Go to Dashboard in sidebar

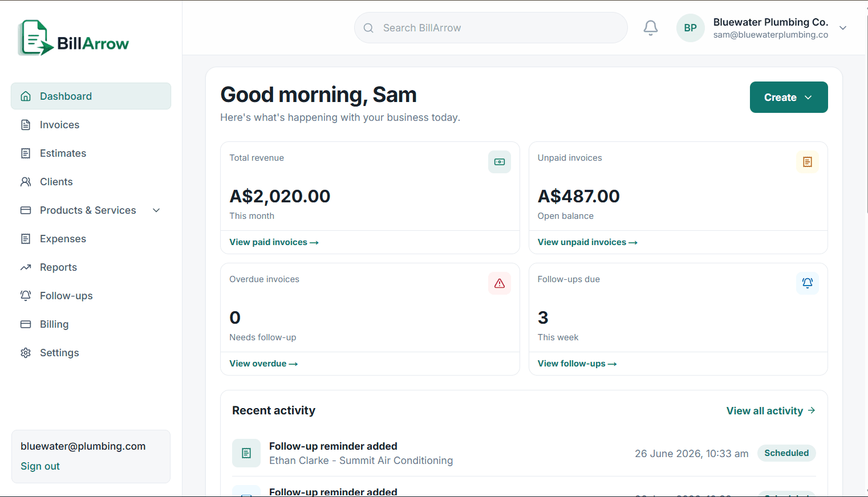(91, 96)
